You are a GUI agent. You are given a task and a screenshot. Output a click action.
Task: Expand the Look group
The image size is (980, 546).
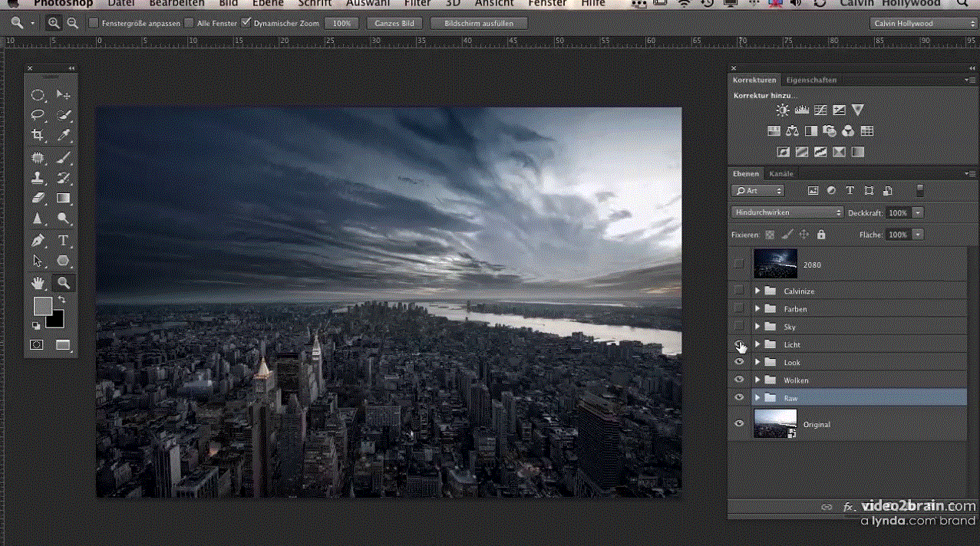point(757,362)
